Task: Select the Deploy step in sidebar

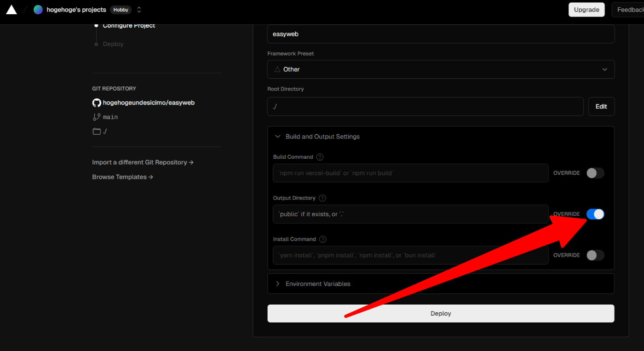Action: coord(113,44)
